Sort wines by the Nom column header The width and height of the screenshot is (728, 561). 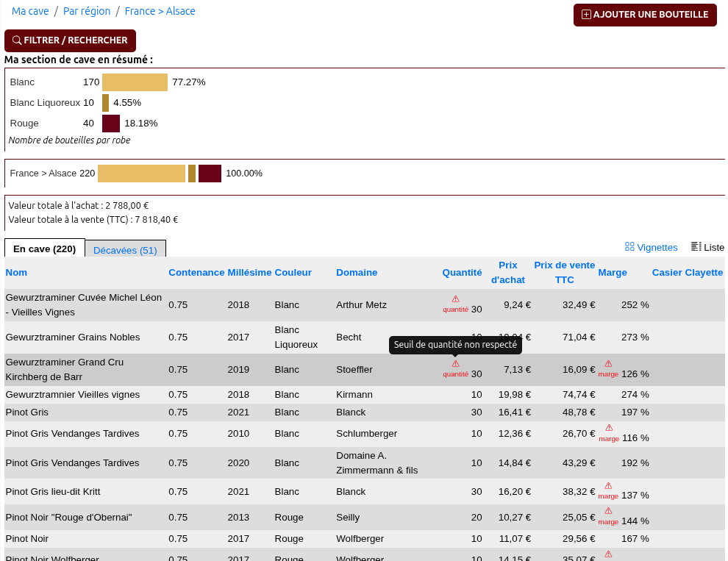[x=16, y=272]
